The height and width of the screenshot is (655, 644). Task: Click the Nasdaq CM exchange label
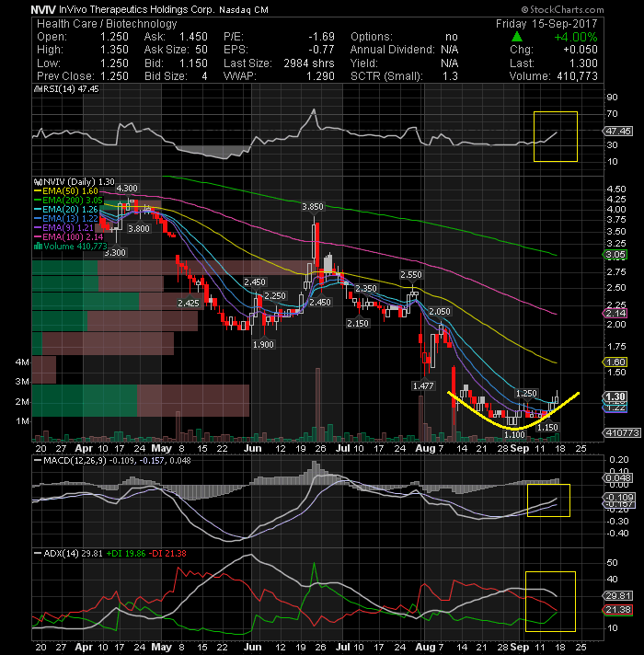pyautogui.click(x=244, y=9)
